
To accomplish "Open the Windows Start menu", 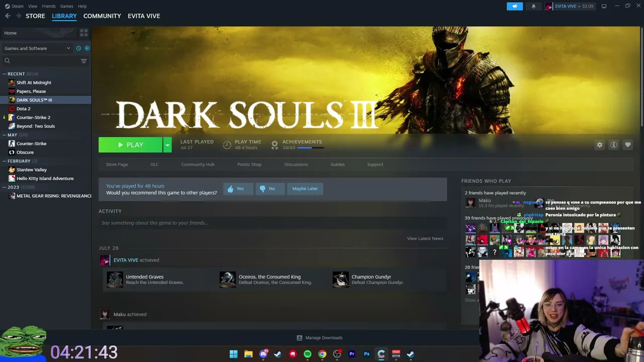I will coord(233,354).
